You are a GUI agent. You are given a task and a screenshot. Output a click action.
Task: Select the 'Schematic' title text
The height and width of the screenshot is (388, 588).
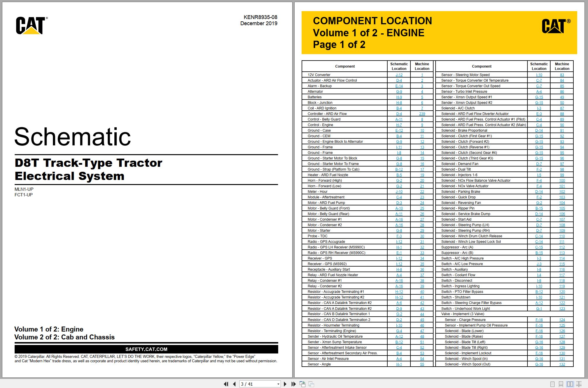[73, 136]
